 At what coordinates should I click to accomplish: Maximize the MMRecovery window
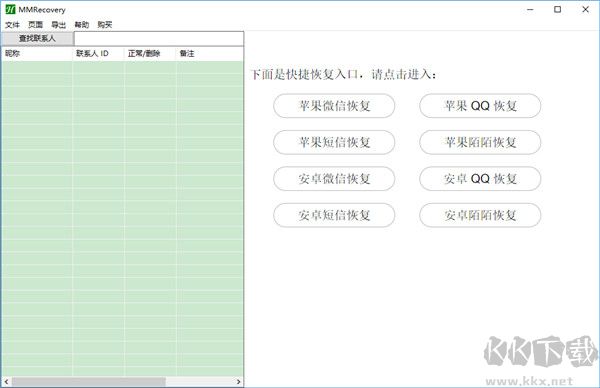click(558, 10)
